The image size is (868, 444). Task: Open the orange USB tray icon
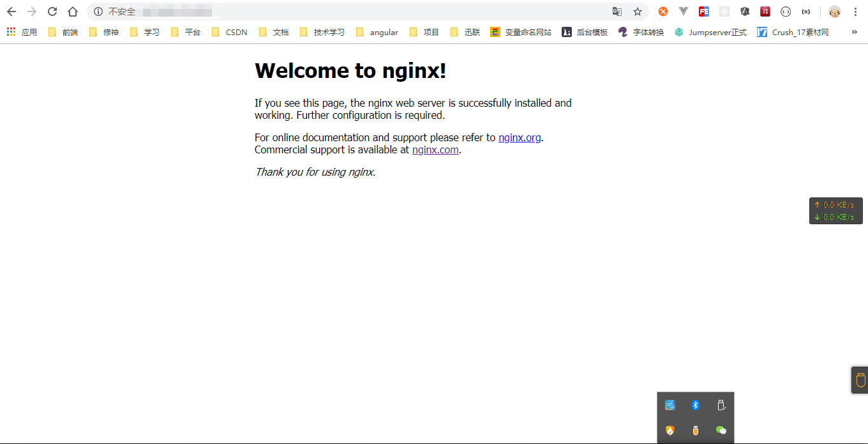(696, 431)
